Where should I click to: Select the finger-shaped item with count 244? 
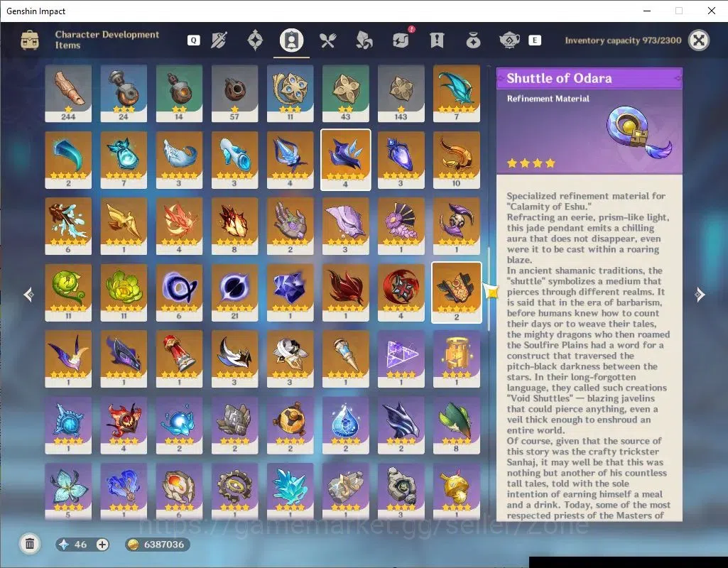click(x=68, y=93)
